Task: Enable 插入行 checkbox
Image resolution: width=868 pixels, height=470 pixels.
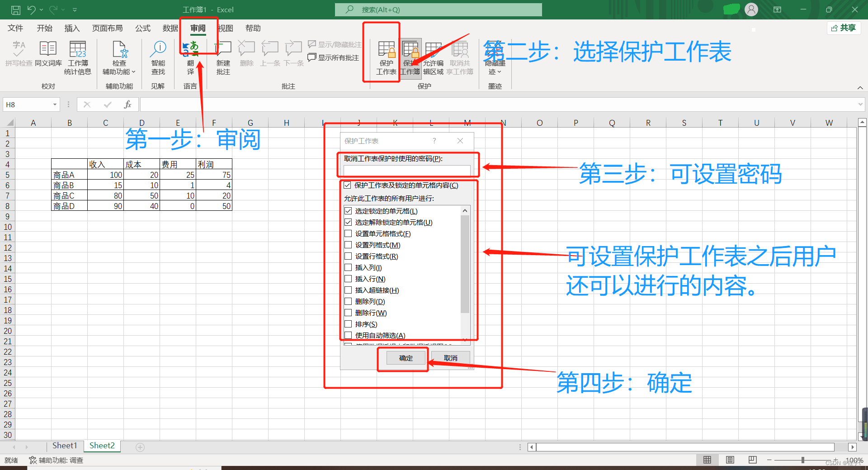Action: click(348, 279)
